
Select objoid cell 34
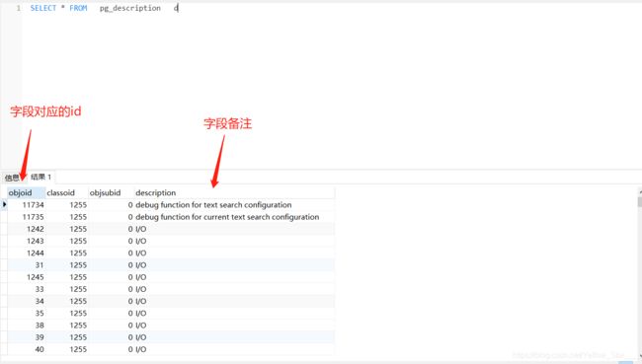[x=26, y=302]
